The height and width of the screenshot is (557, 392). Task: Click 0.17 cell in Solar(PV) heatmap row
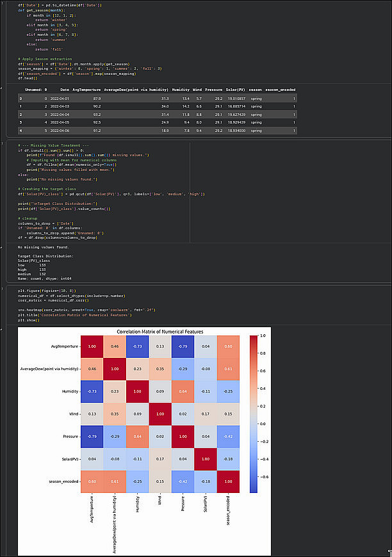tap(160, 459)
